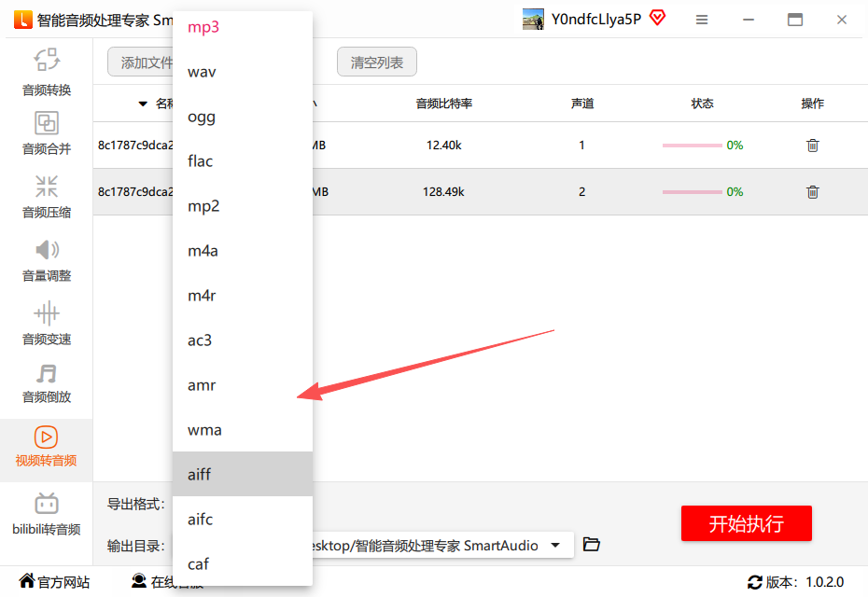Select the 音频倒放 audio reverse tool
This screenshot has width=868, height=597.
click(47, 382)
